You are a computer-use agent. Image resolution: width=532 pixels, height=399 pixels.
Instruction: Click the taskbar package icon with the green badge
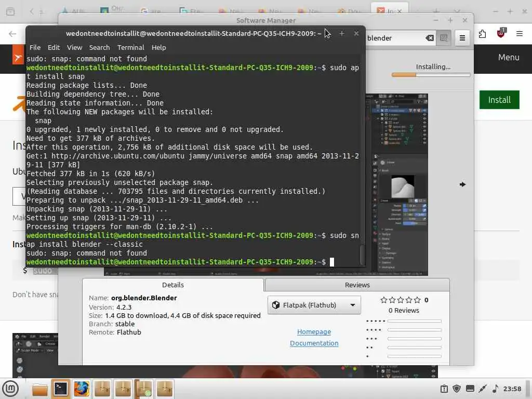(143, 389)
